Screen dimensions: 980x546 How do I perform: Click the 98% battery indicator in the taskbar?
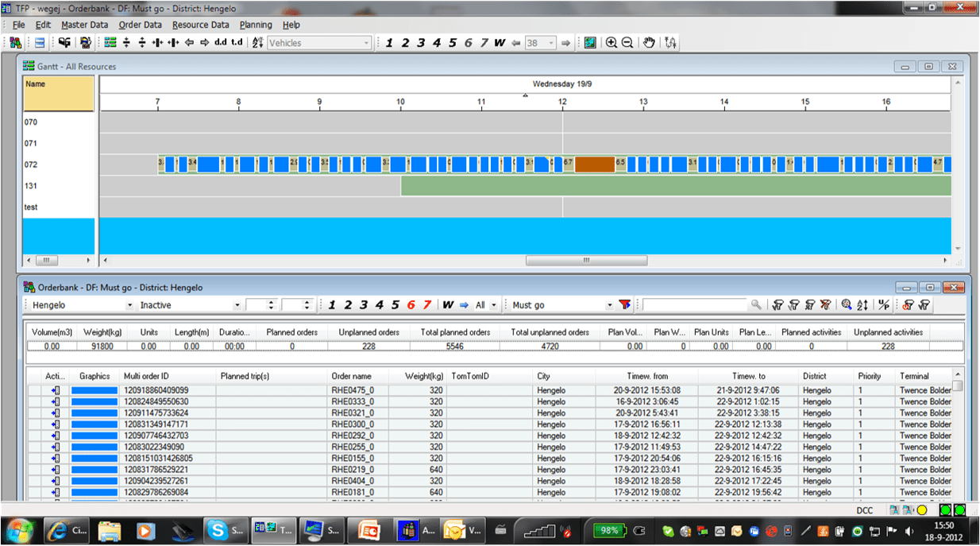coord(610,529)
